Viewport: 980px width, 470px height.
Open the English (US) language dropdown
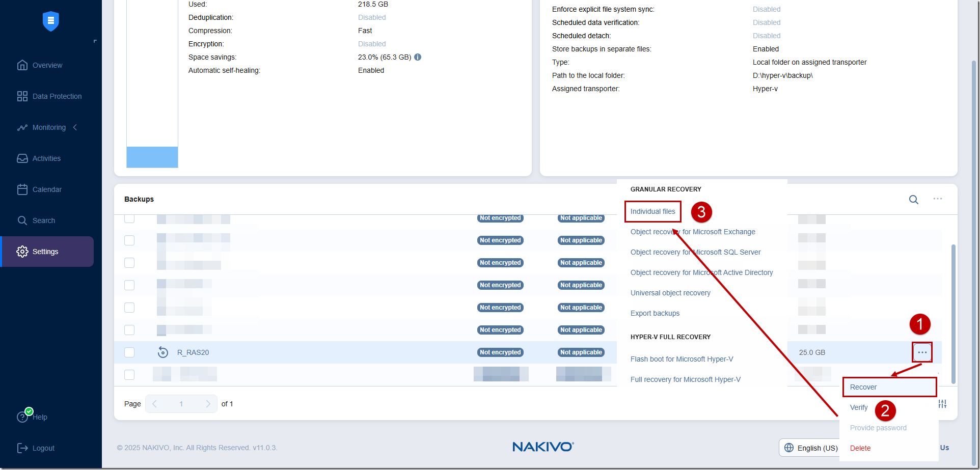[810, 448]
